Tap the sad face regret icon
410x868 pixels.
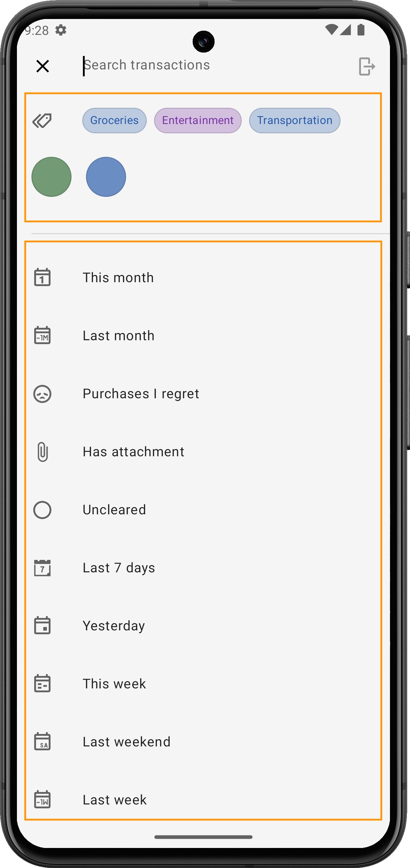pos(42,394)
